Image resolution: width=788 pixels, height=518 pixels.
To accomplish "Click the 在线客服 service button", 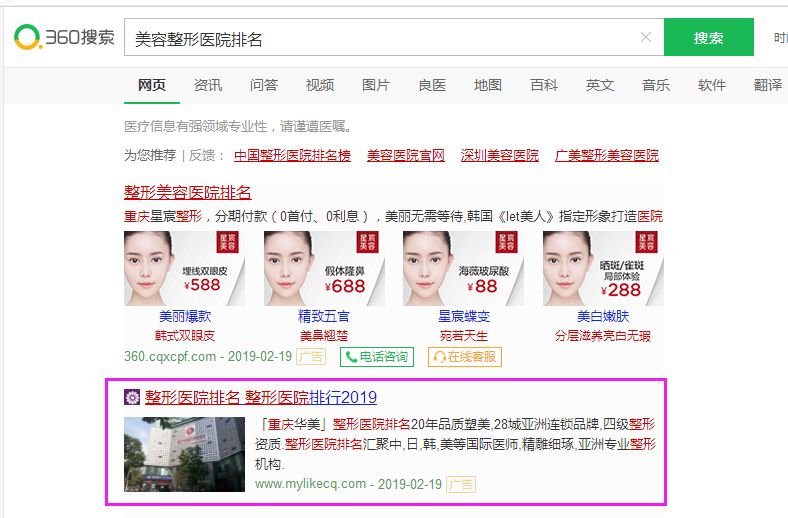I will pyautogui.click(x=465, y=357).
